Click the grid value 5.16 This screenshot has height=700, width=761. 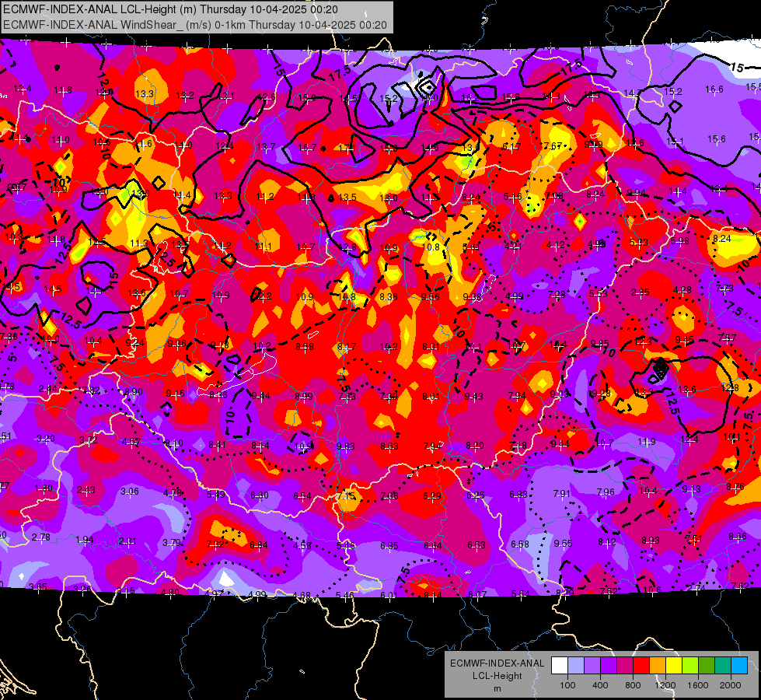512,196
